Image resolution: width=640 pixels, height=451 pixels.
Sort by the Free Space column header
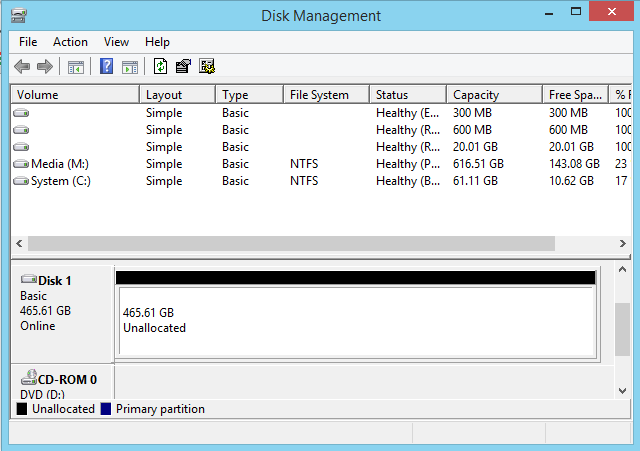pyautogui.click(x=576, y=95)
